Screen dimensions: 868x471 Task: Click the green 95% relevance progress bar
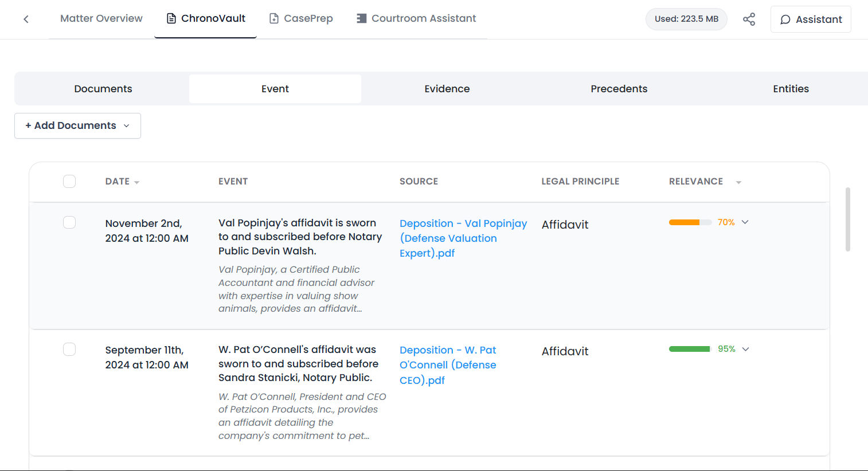689,348
